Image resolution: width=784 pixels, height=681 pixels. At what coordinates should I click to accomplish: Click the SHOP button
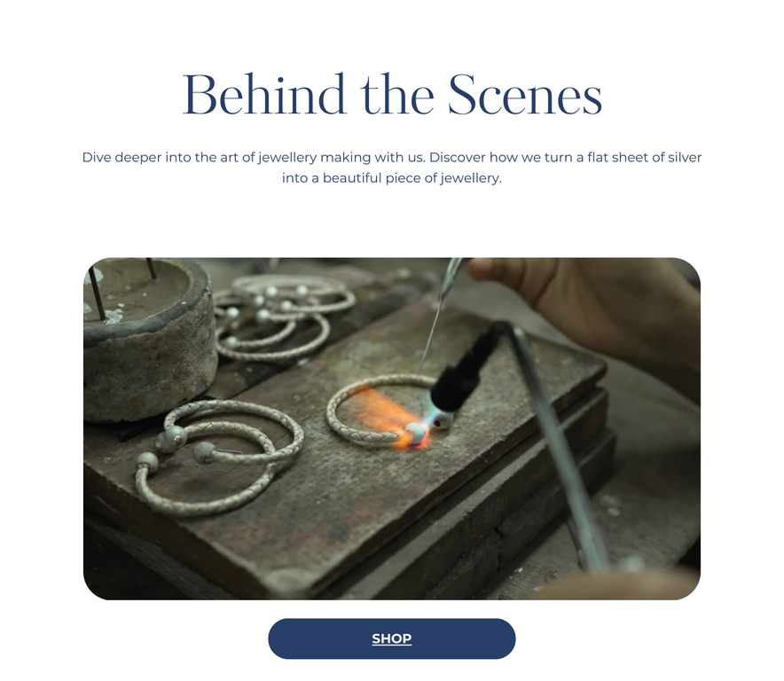coord(391,638)
